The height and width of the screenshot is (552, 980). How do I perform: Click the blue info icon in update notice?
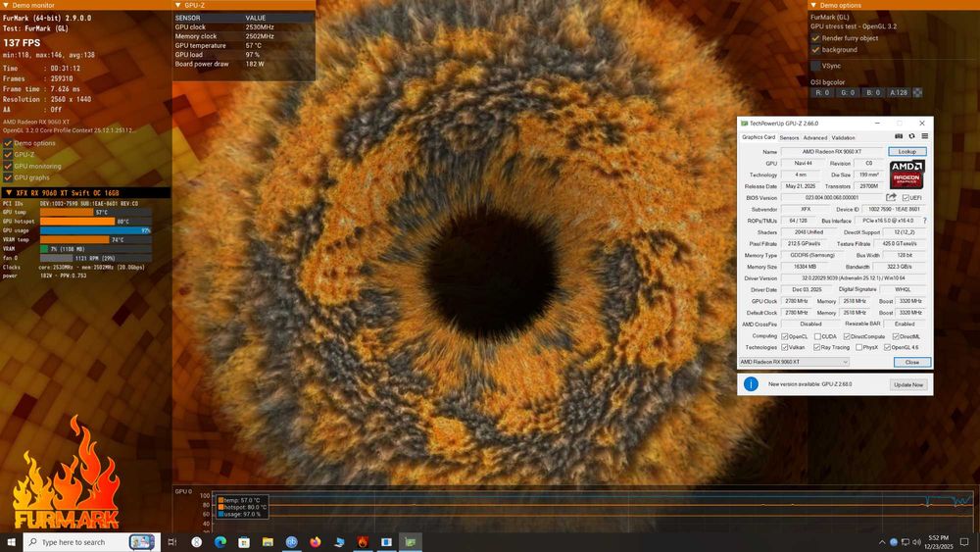(x=751, y=383)
